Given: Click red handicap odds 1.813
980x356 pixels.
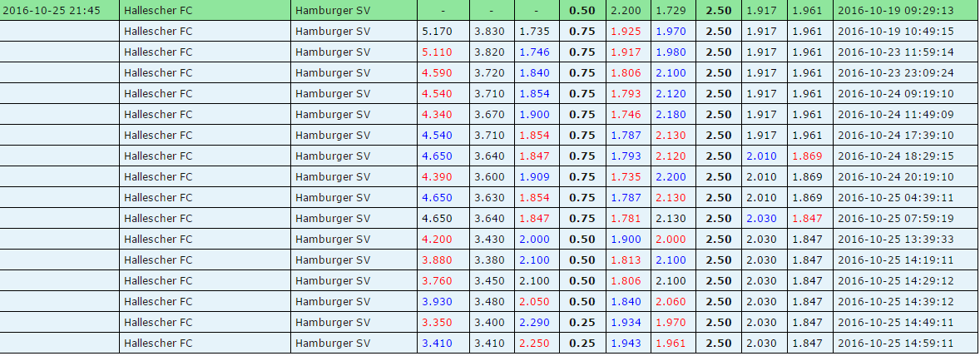Looking at the screenshot, I should coord(626,260).
